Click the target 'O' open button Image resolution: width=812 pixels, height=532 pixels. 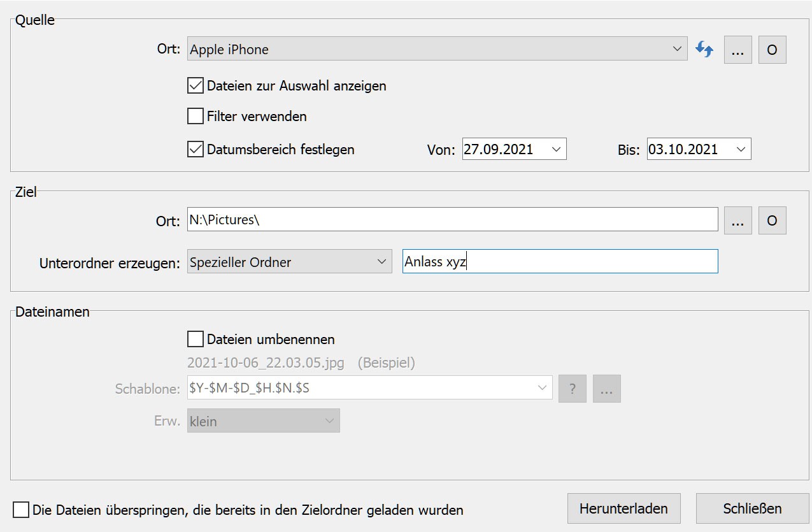click(x=772, y=220)
